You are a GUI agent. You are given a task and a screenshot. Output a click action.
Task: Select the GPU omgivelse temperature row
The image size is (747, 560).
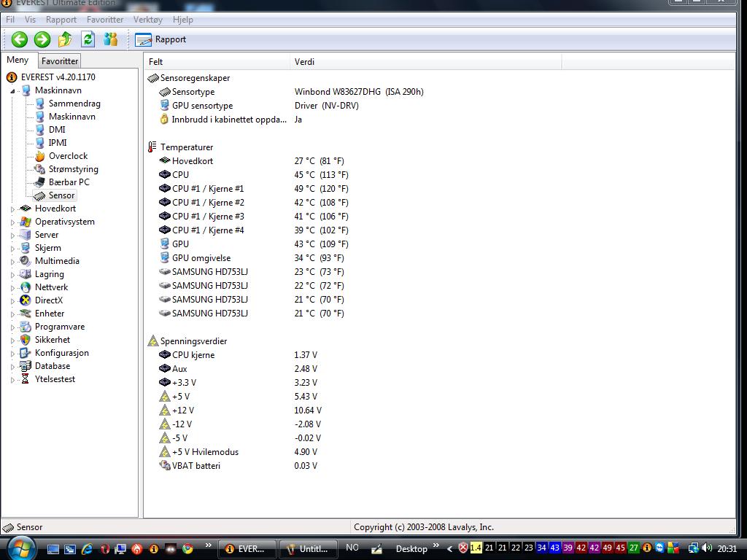click(x=252, y=258)
